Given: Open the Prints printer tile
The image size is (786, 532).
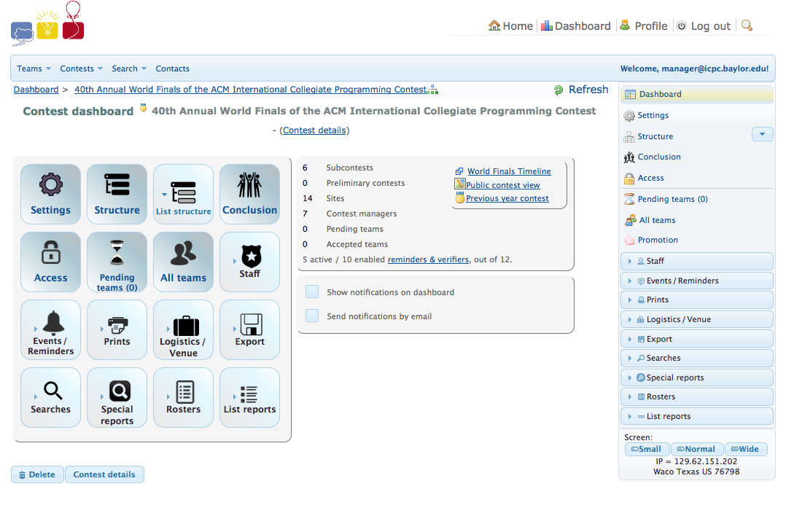Looking at the screenshot, I should [x=117, y=329].
